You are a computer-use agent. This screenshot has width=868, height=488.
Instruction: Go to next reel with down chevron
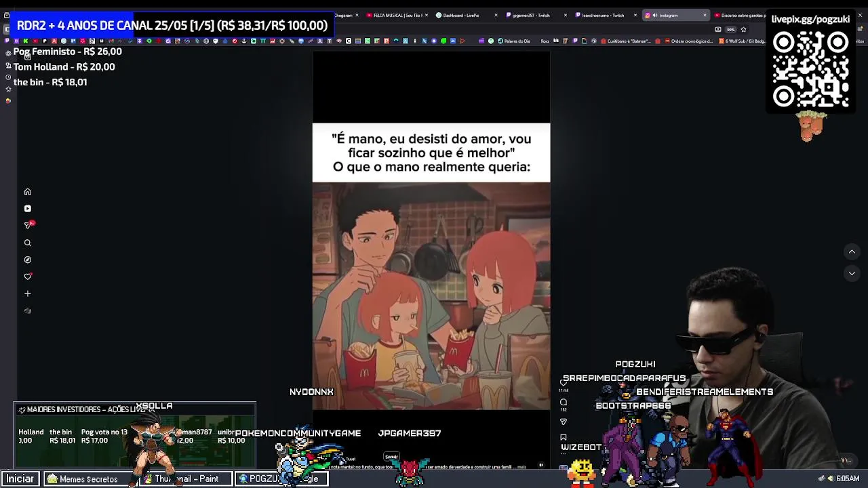[x=852, y=273]
